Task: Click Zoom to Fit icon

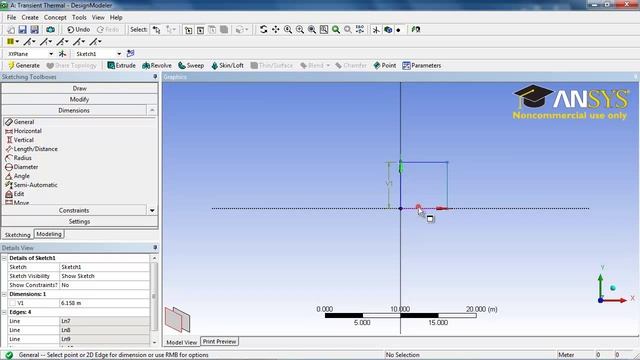Action: coord(312,29)
